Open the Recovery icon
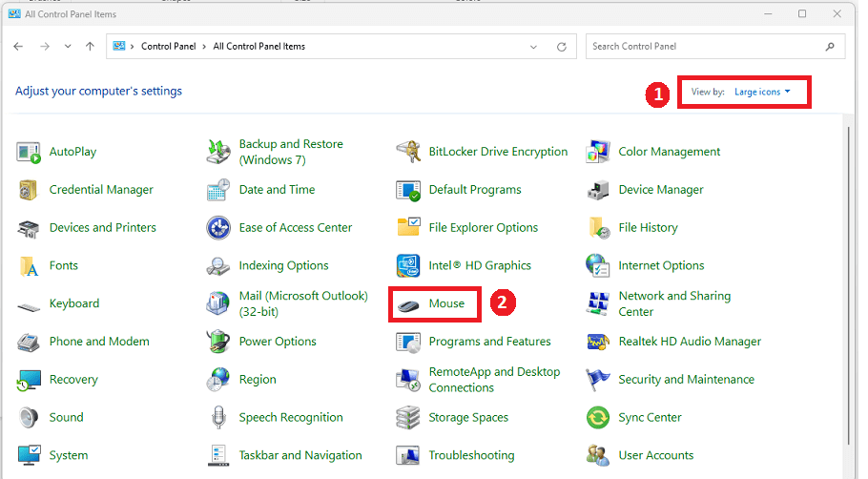868x479 pixels. 29,381
